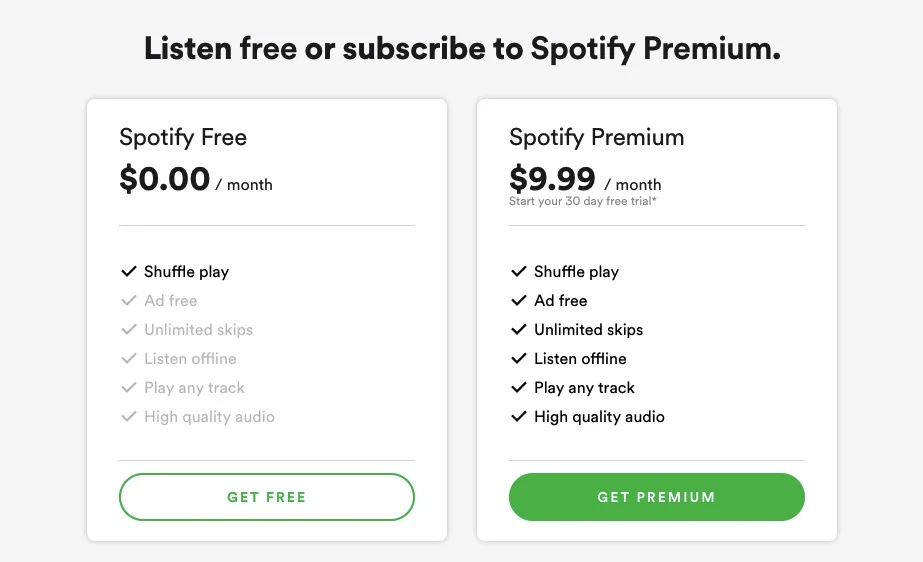The height and width of the screenshot is (562, 923).
Task: Click the Ad free checkmark in Premium plan
Action: [518, 300]
